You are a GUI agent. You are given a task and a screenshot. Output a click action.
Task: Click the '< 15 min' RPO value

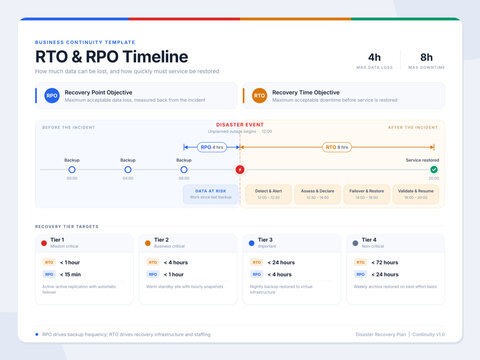(x=70, y=274)
